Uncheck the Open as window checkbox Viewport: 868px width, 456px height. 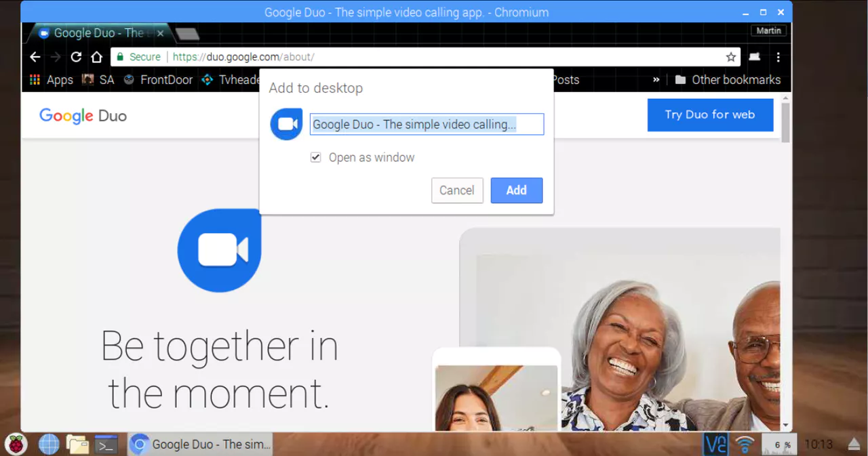315,157
